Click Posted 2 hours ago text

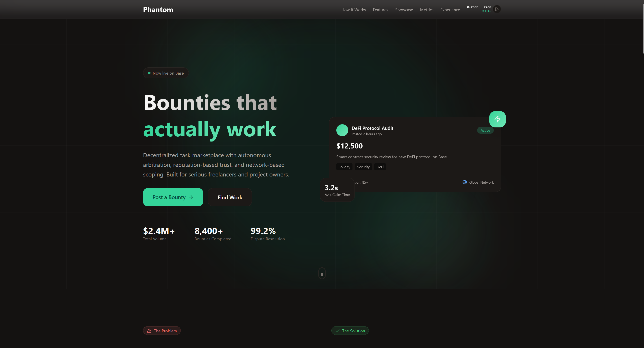(x=366, y=134)
